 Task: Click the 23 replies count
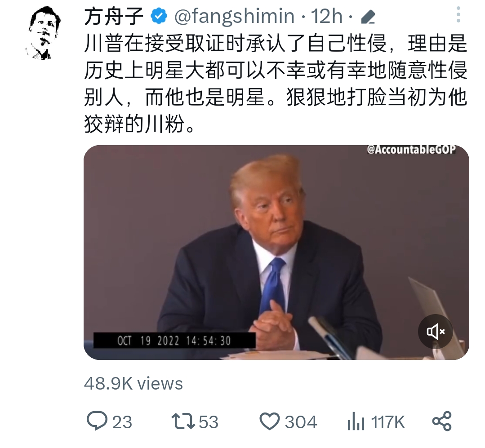tap(122, 422)
